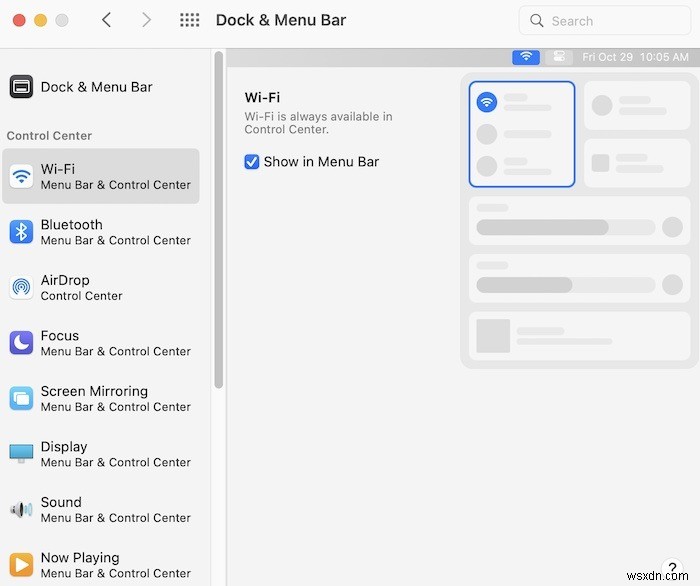Open the Display settings row
This screenshot has width=700, height=586.
tap(100, 453)
